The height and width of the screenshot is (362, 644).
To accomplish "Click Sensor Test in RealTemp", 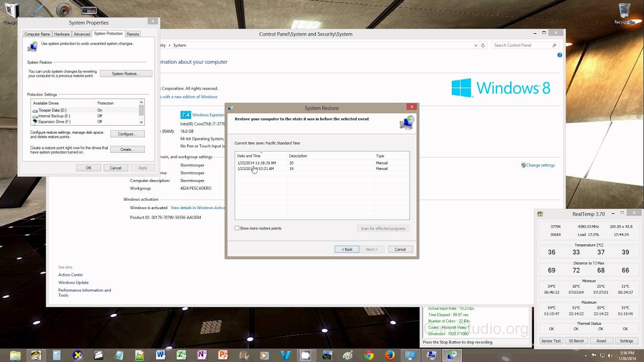I will [x=551, y=341].
